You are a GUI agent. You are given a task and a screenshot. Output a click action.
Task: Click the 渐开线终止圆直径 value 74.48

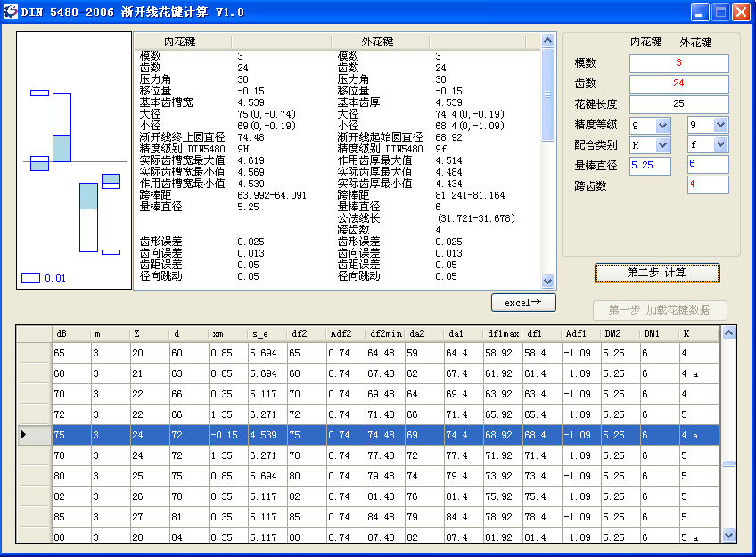tap(251, 137)
